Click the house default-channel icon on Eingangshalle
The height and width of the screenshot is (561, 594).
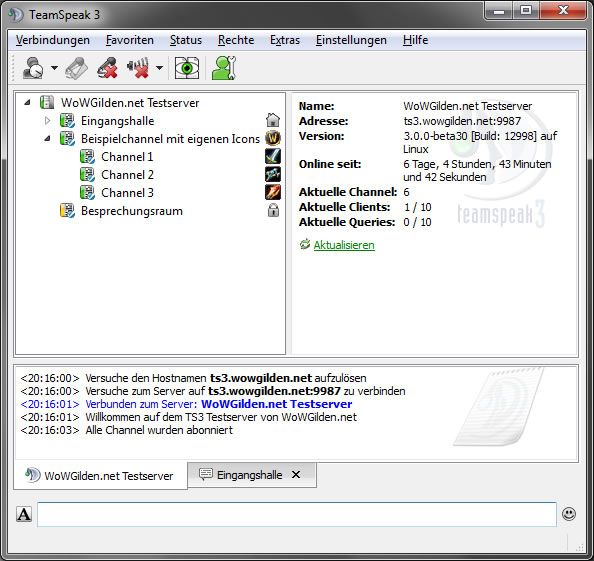pos(273,120)
